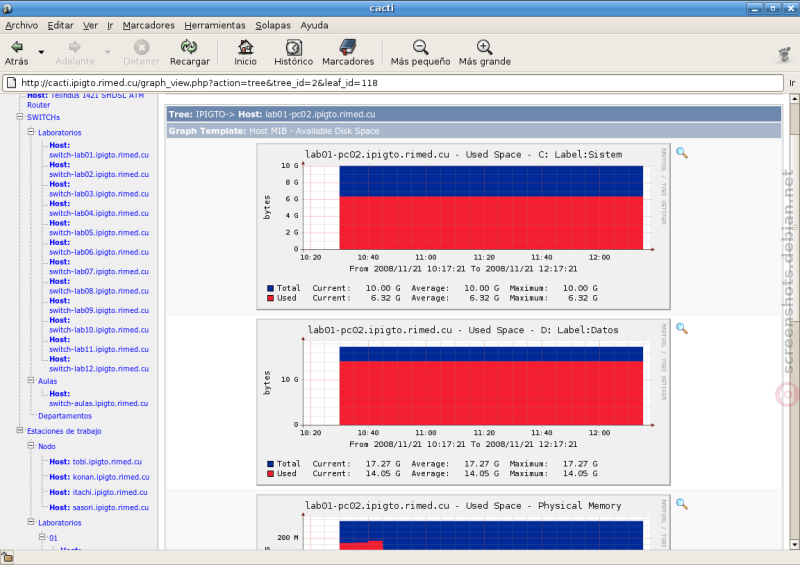This screenshot has height=565, width=800.
Task: Select the Nodo tree label
Action: point(47,447)
